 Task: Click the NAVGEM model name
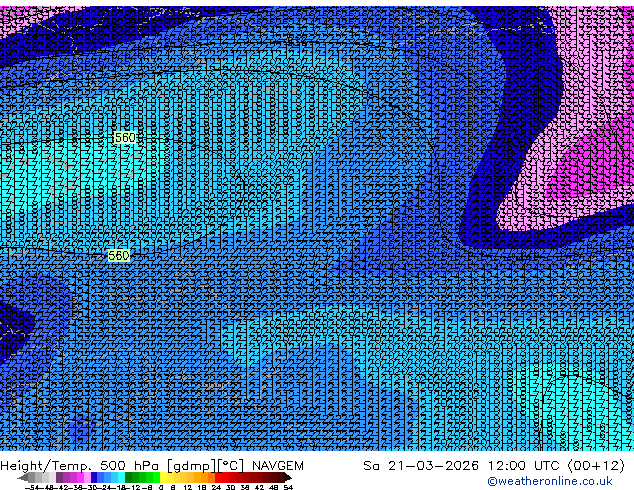pyautogui.click(x=278, y=466)
